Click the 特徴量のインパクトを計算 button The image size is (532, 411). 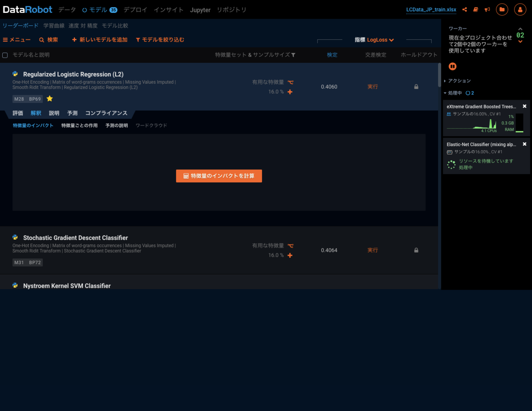click(x=219, y=176)
